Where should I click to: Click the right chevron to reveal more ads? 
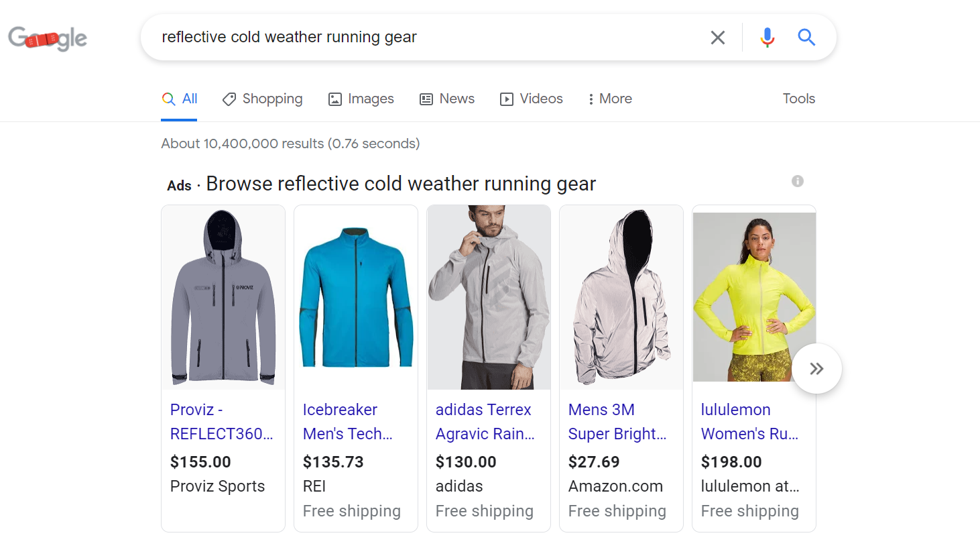(x=816, y=368)
